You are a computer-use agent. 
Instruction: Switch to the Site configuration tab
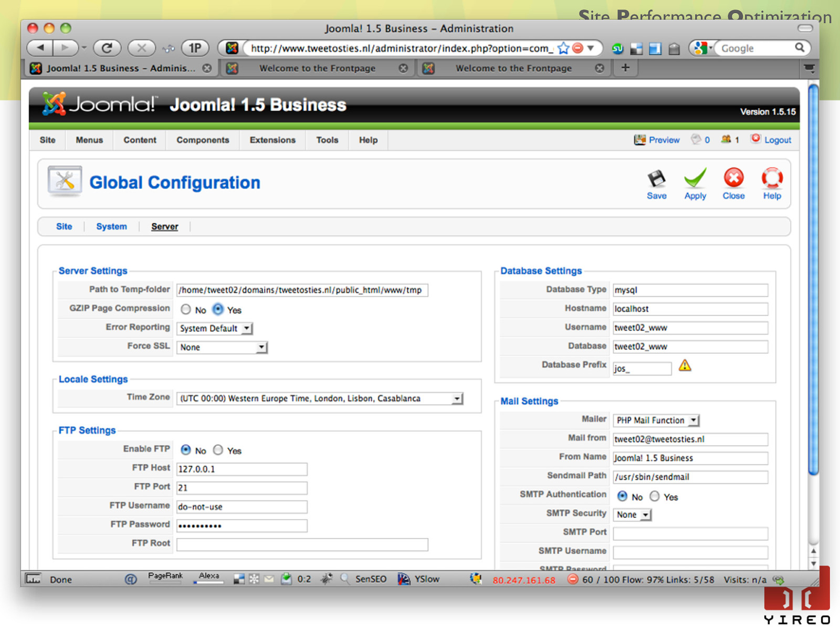click(64, 227)
